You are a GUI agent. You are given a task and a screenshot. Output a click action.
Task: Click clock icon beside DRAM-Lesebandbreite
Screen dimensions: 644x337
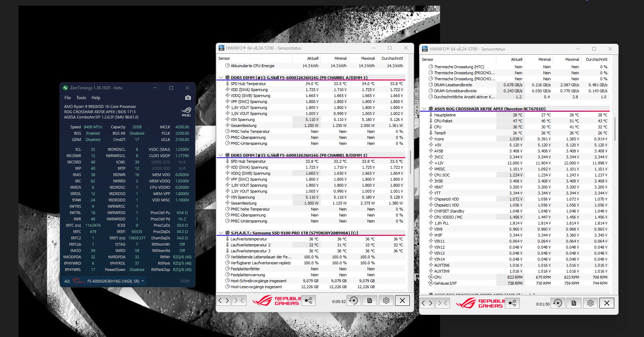point(431,85)
